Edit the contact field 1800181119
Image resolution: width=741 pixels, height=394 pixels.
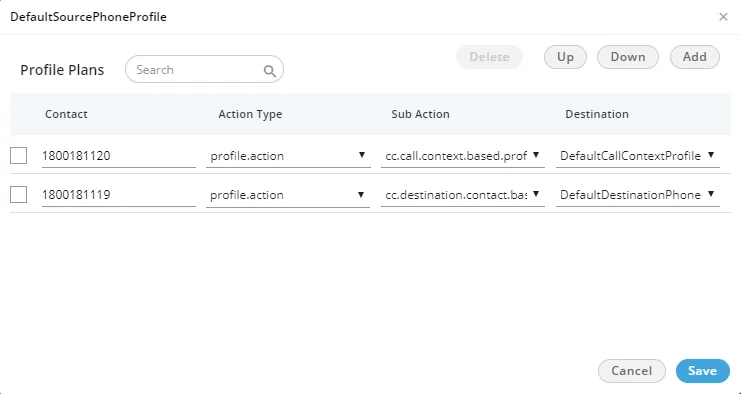[119, 195]
